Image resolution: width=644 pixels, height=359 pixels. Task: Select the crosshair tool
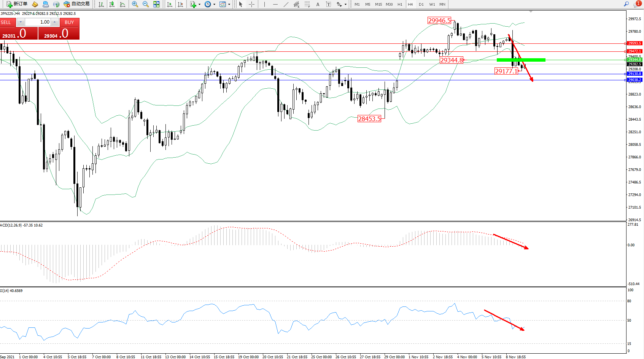(251, 4)
